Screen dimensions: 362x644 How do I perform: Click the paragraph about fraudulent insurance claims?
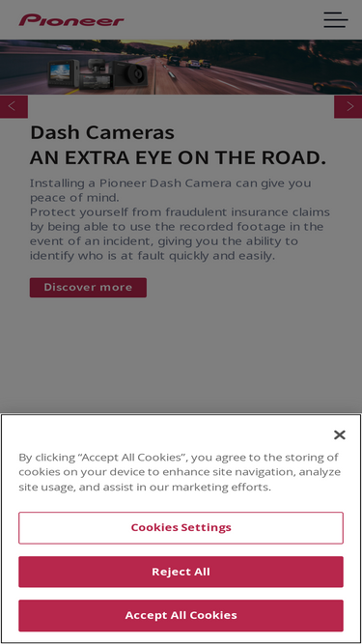[180, 234]
